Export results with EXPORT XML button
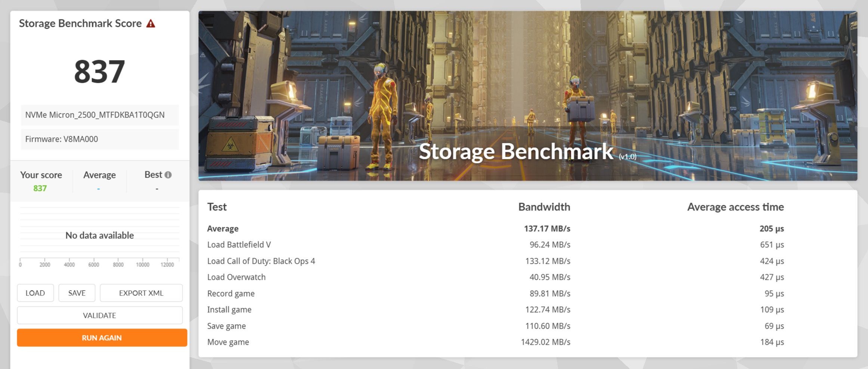Image resolution: width=868 pixels, height=369 pixels. point(141,293)
